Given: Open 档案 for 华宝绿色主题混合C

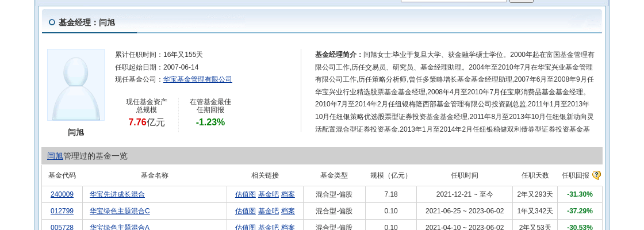Looking at the screenshot, I should tap(288, 211).
